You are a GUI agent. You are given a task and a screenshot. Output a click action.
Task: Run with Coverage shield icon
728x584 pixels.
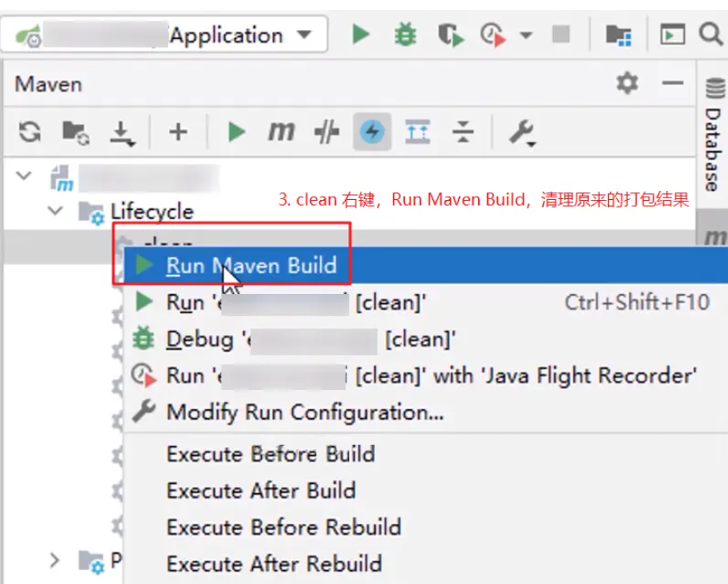[x=451, y=35]
